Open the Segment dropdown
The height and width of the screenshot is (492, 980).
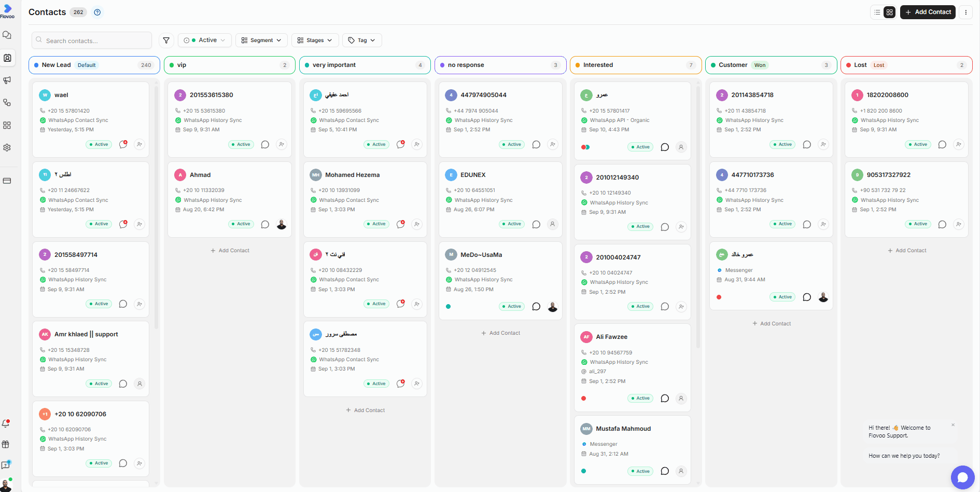[261, 40]
